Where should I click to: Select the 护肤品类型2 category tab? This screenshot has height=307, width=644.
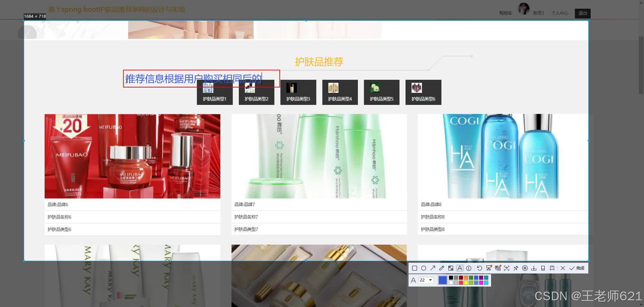(257, 92)
